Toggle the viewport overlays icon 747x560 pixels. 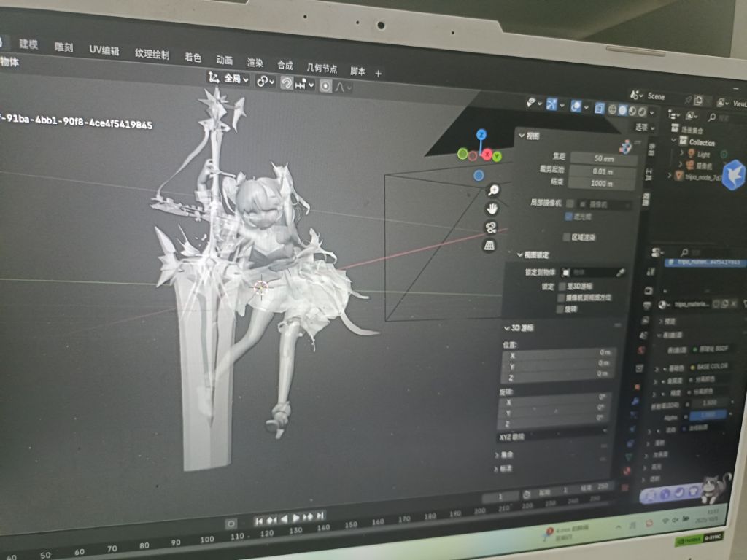click(576, 106)
